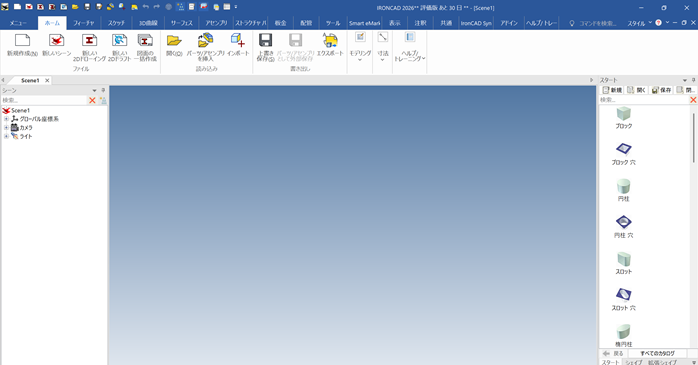
Task: Click 上書き保存 floppy disk icon
Action: point(265,41)
